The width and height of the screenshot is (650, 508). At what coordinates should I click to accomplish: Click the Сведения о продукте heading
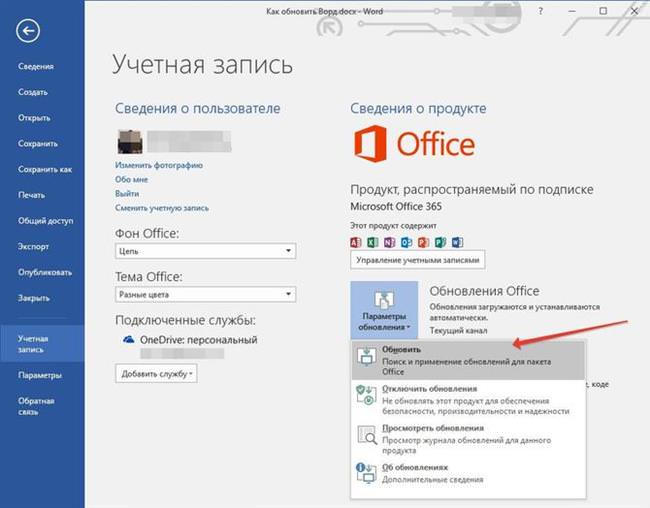(418, 108)
